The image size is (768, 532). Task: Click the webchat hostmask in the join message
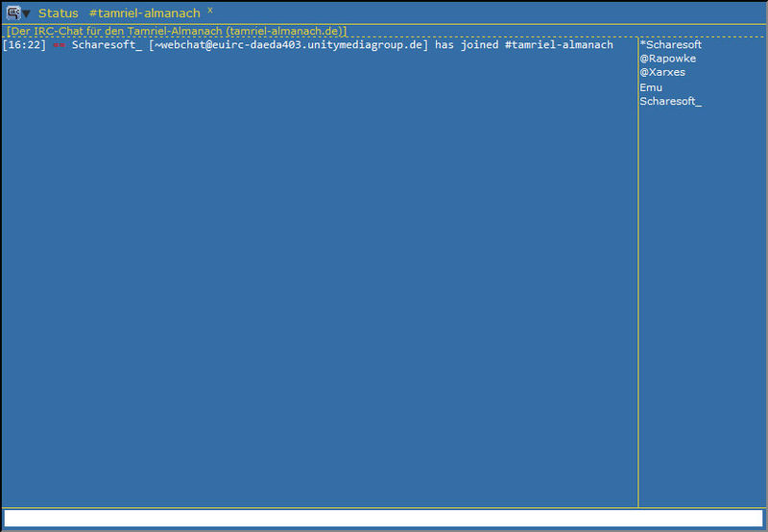288,45
